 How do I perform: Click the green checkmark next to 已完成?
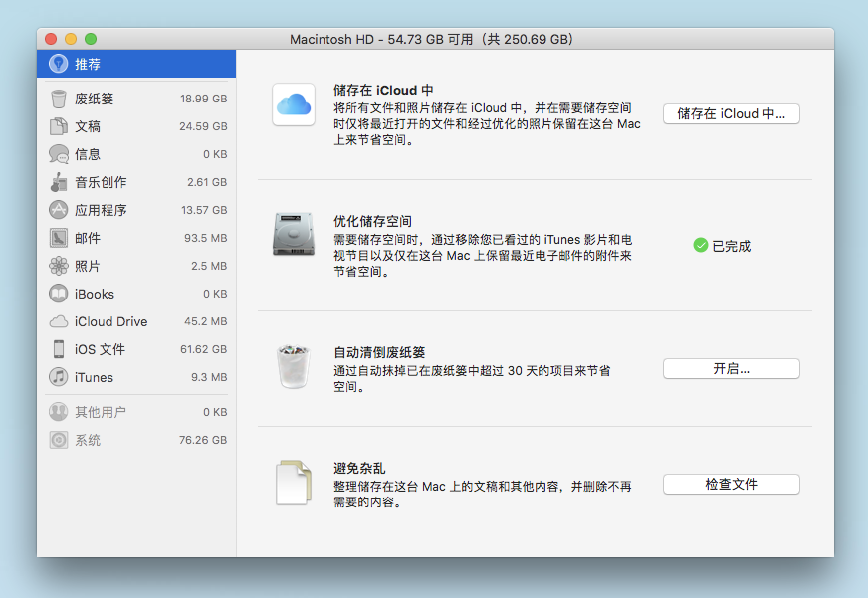[700, 245]
